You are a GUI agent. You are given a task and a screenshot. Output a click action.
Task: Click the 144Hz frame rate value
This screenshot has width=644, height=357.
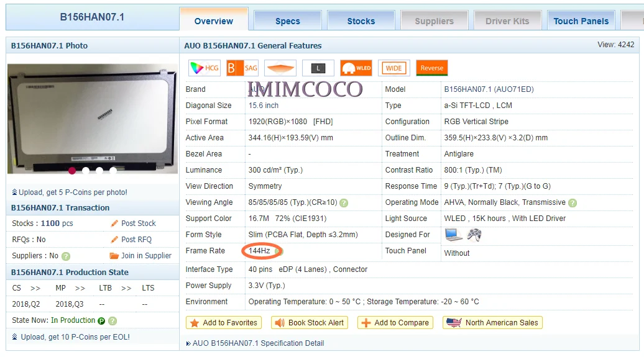tap(259, 251)
